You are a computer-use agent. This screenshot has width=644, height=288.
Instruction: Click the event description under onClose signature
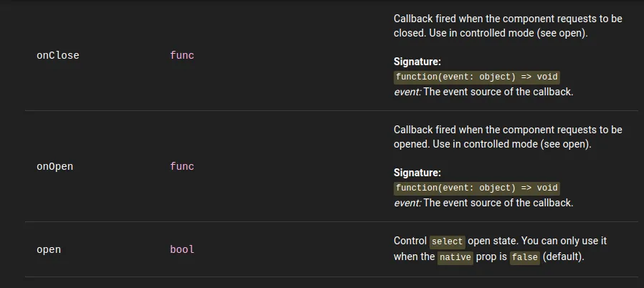click(x=483, y=92)
